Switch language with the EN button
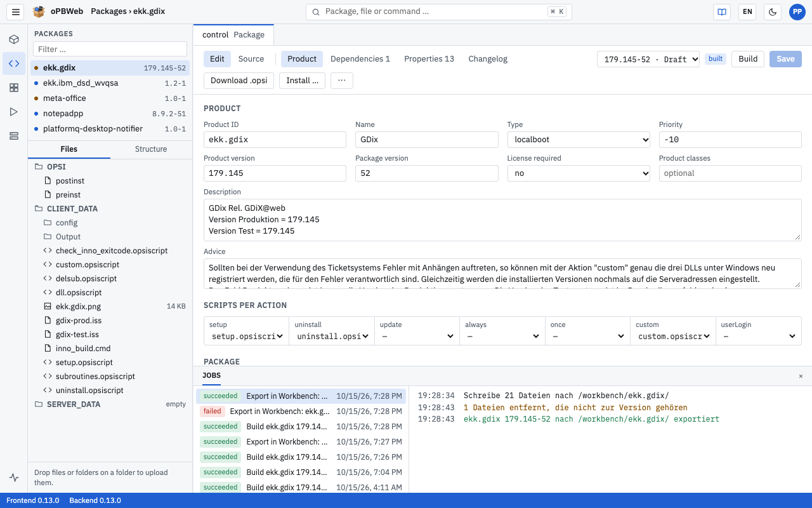This screenshot has width=812, height=508. tap(747, 11)
